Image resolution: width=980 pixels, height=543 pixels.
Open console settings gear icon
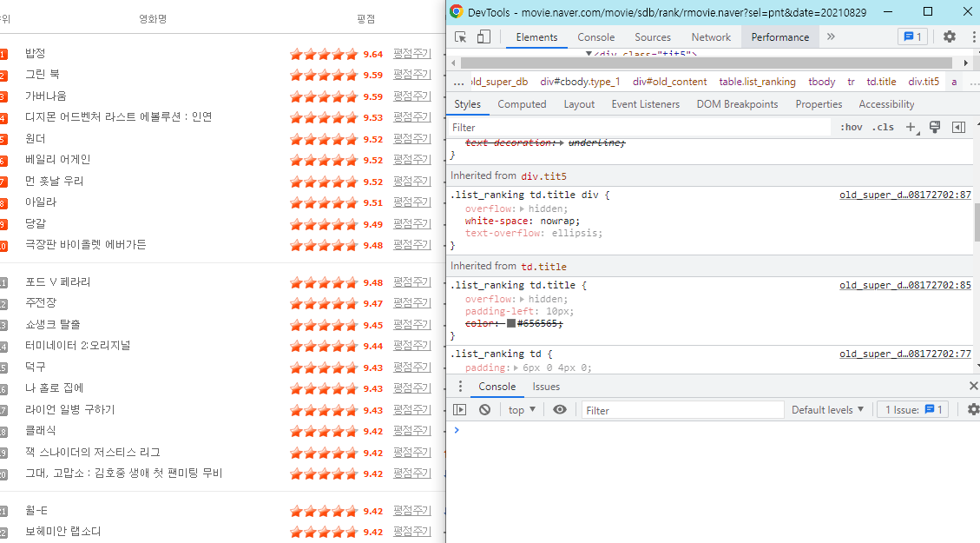point(973,410)
